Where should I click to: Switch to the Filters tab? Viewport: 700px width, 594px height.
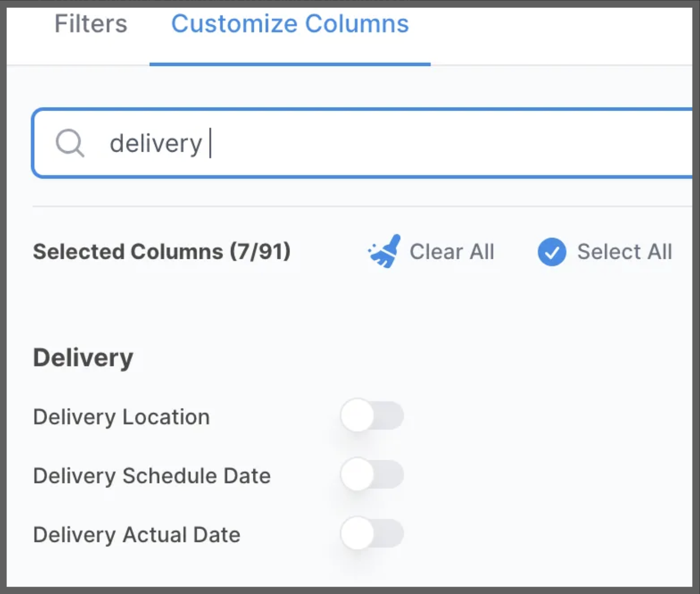pos(91,24)
